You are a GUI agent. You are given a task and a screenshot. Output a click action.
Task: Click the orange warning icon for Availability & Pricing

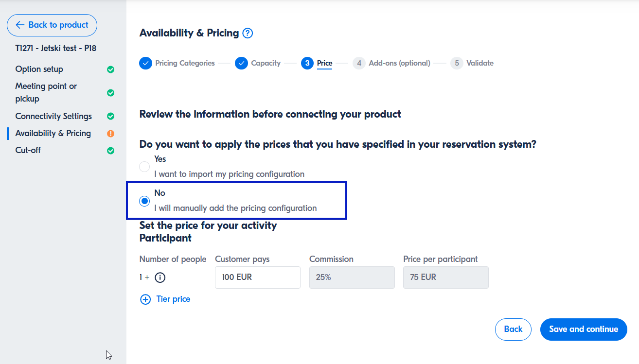(x=110, y=134)
